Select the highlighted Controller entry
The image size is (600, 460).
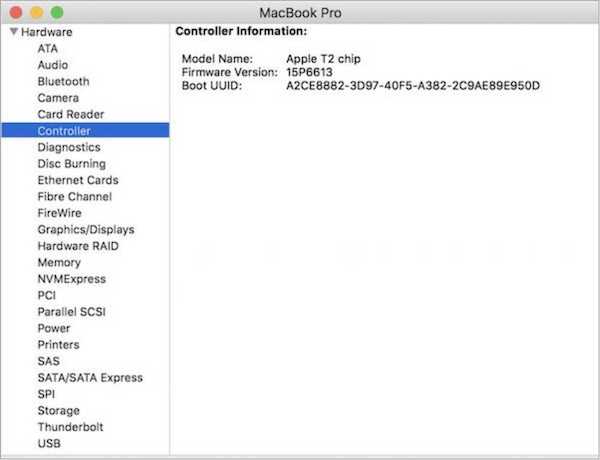click(85, 130)
